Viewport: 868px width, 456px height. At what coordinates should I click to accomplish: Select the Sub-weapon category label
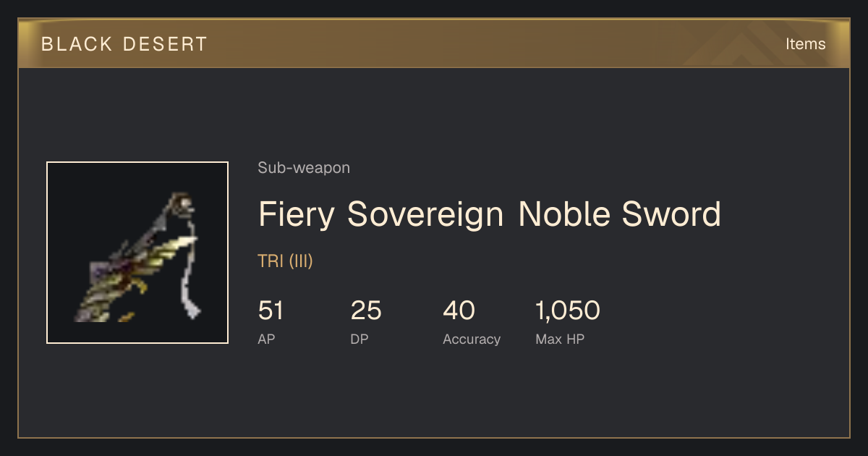tap(304, 168)
